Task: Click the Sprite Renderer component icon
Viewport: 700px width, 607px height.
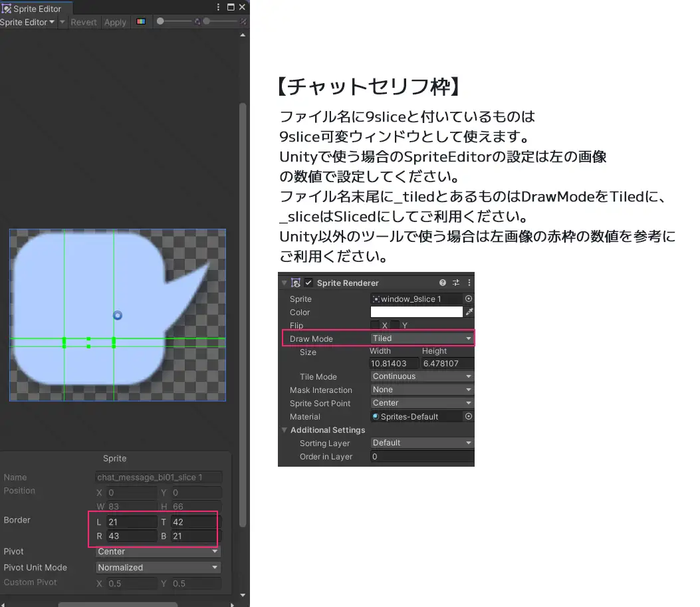Action: click(x=296, y=283)
